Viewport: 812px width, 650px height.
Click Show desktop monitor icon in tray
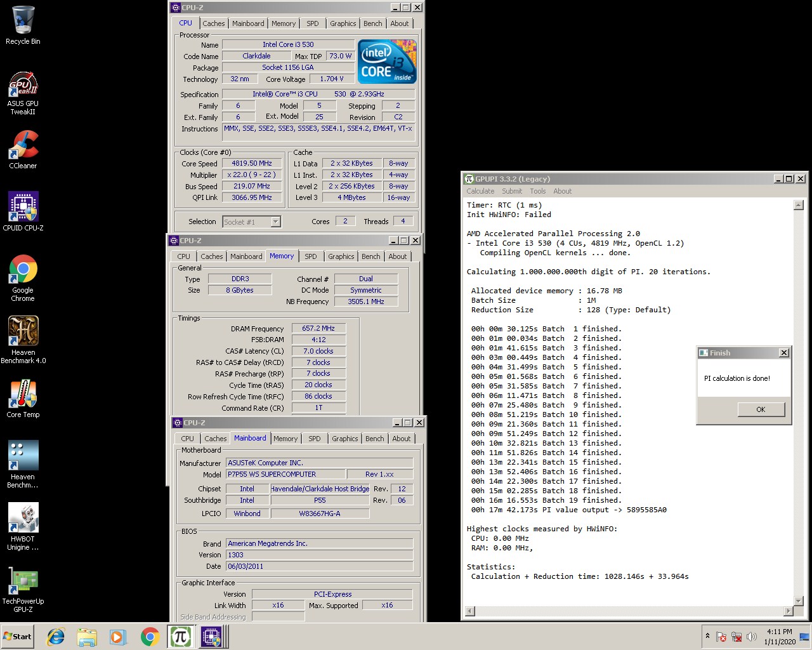[x=804, y=637]
